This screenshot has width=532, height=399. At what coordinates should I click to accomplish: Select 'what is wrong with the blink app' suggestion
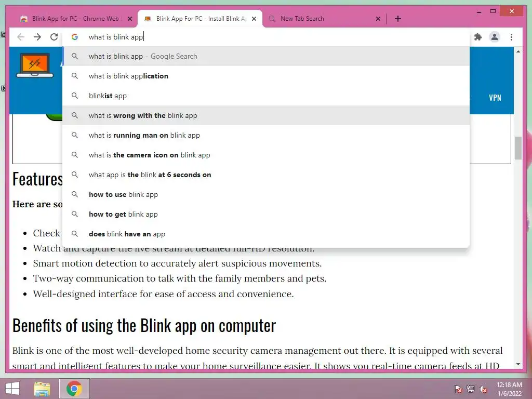click(x=266, y=115)
